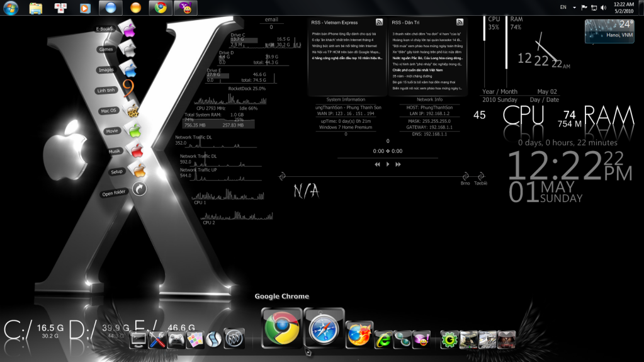Click the Musik label button

coord(114,151)
